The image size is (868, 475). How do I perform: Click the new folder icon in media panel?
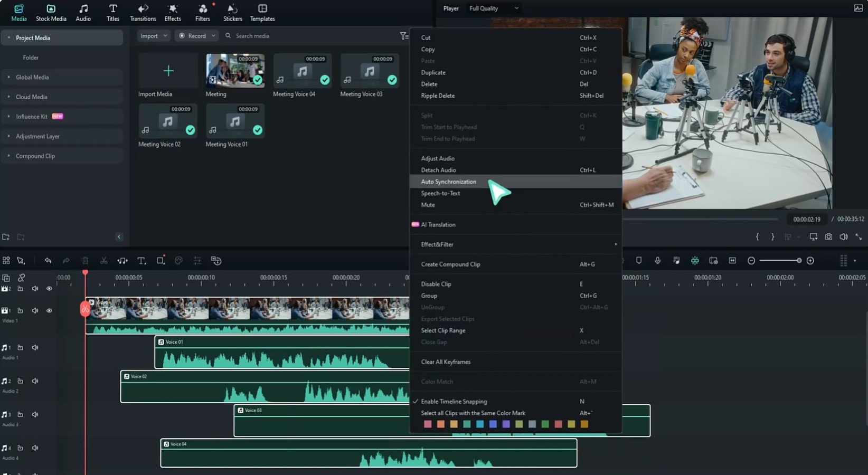(6, 237)
